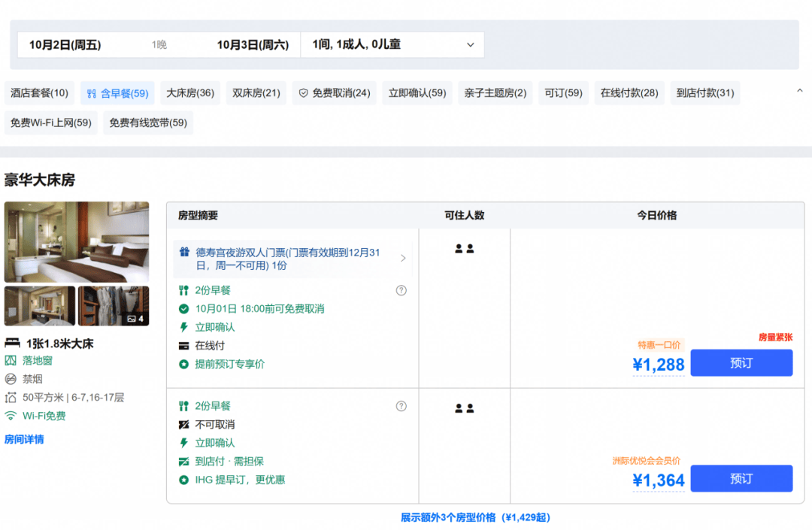Click the two-person occupancy icon in the ¥1,288 row
Viewport: 812px width, 530px height.
coord(465,249)
